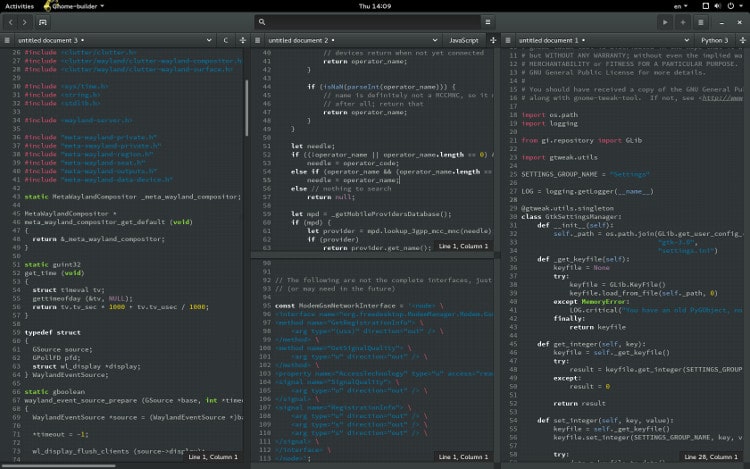Click 'return null;' in JavaScript code
750x469 pixels.
331,197
